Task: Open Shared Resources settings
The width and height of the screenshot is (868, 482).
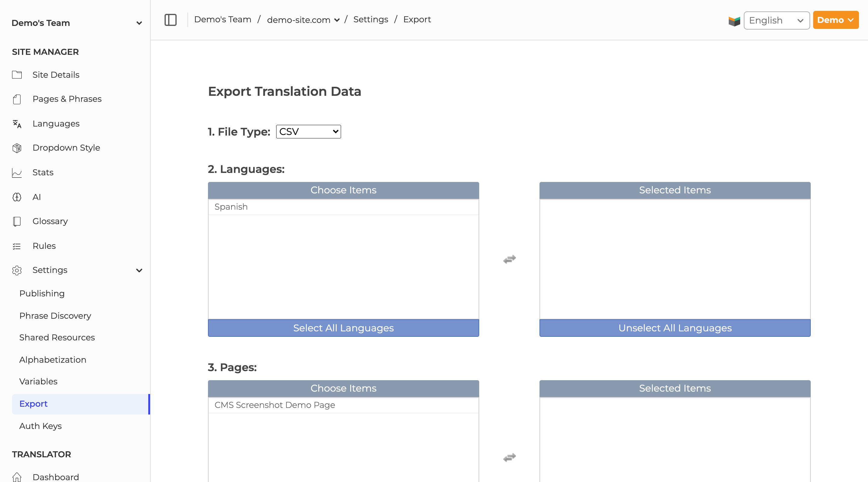Action: tap(57, 337)
